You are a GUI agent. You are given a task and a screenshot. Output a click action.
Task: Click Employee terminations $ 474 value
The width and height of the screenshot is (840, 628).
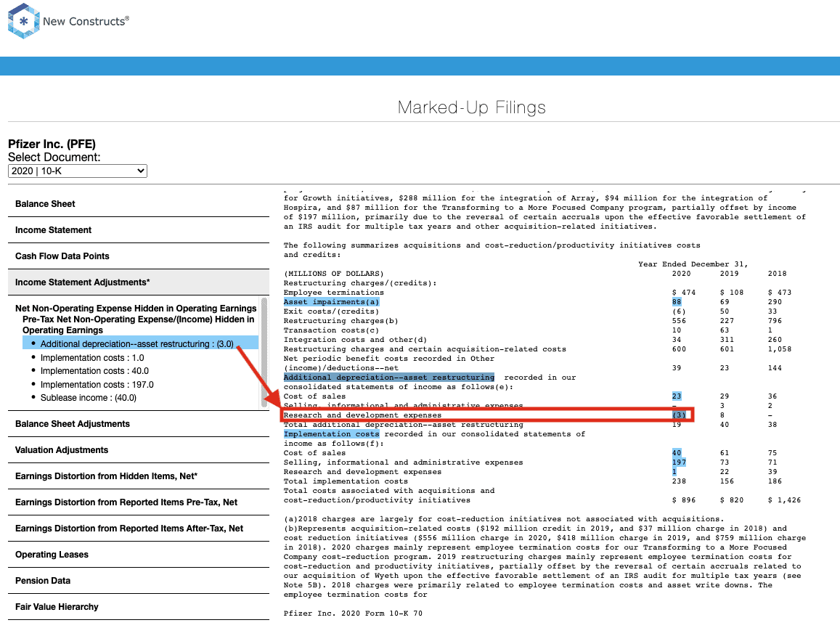pos(684,293)
